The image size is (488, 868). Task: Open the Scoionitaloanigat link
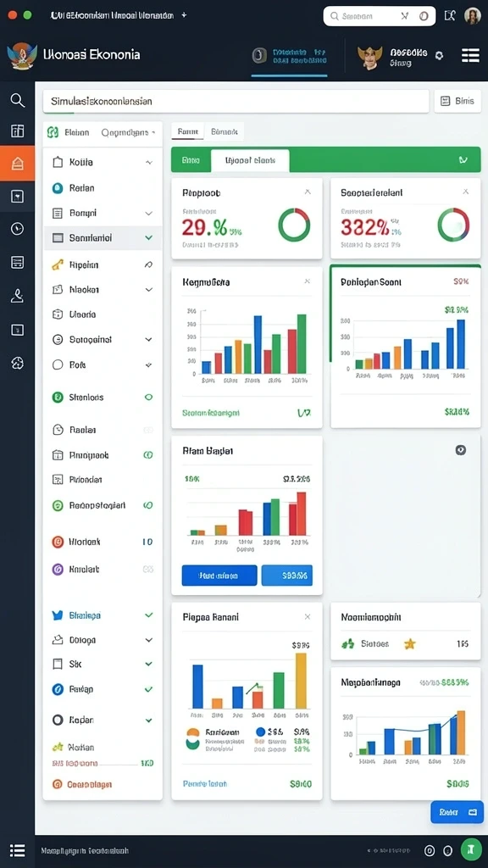click(211, 413)
